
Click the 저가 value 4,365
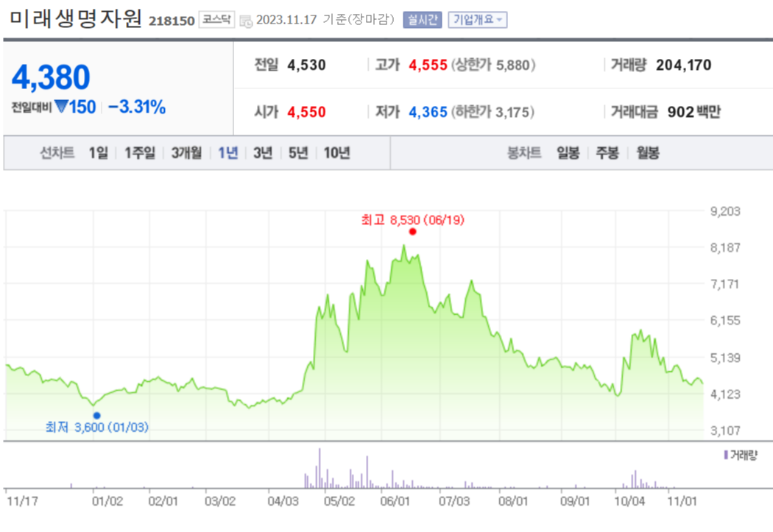tap(428, 113)
